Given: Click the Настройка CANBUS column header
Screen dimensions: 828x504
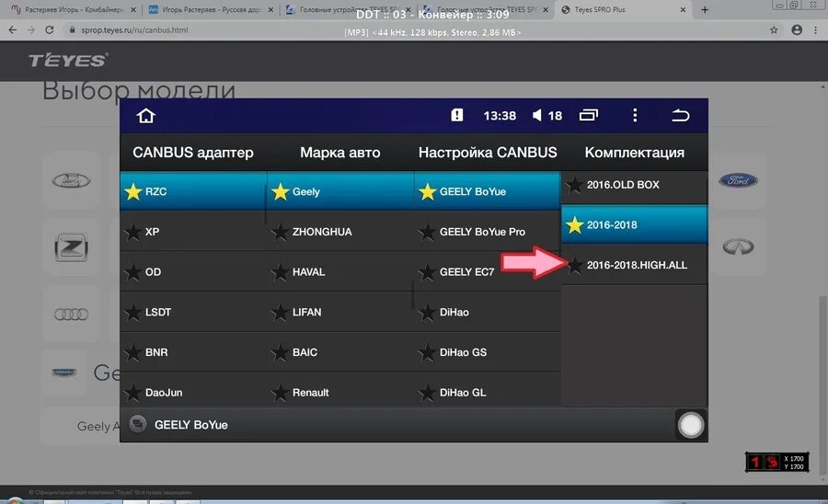Looking at the screenshot, I should [488, 153].
